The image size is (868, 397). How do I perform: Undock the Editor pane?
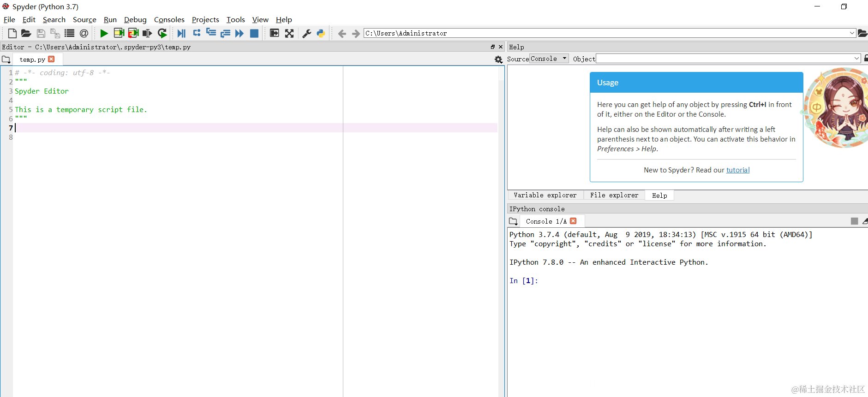(493, 47)
